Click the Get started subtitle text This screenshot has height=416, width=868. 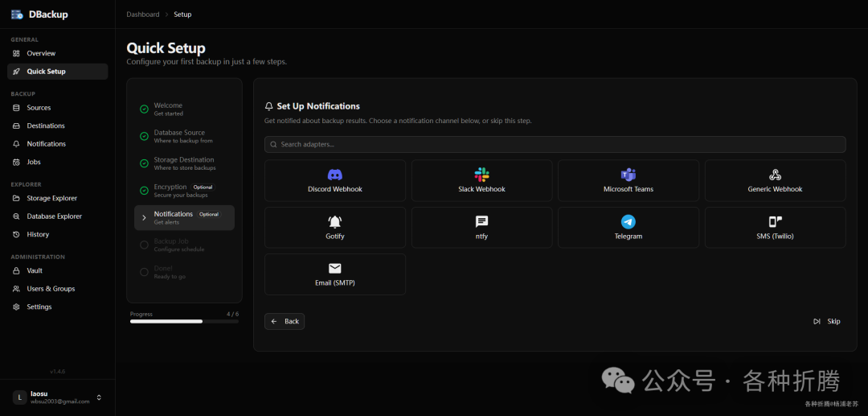(168, 113)
